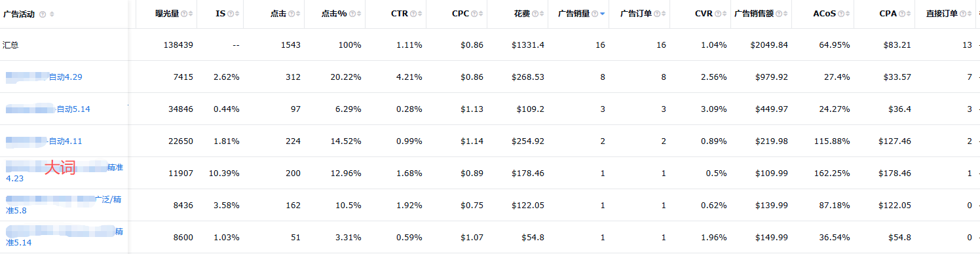
Task: Click summary ACoS value 64.95%
Action: [x=835, y=45]
